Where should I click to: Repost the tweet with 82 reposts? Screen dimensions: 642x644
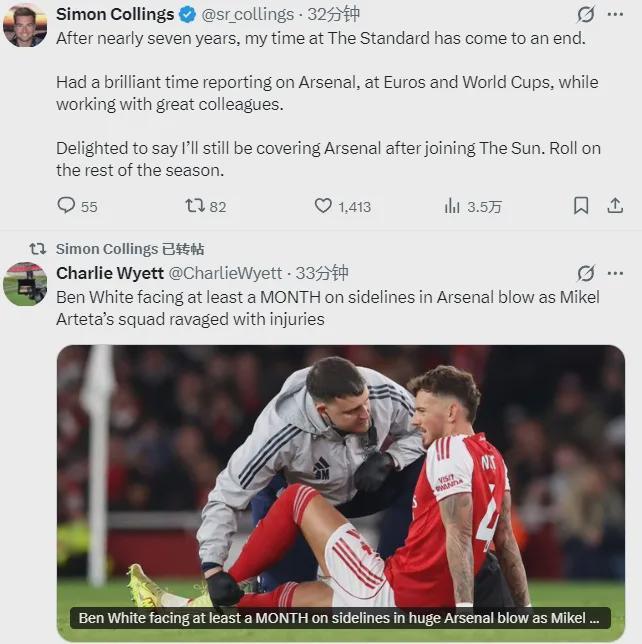pos(195,206)
